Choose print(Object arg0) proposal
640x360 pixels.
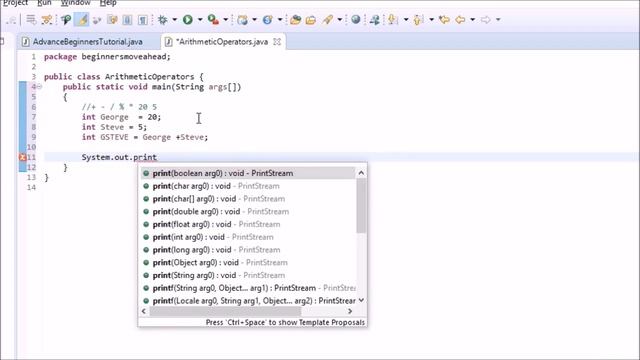pos(248,262)
